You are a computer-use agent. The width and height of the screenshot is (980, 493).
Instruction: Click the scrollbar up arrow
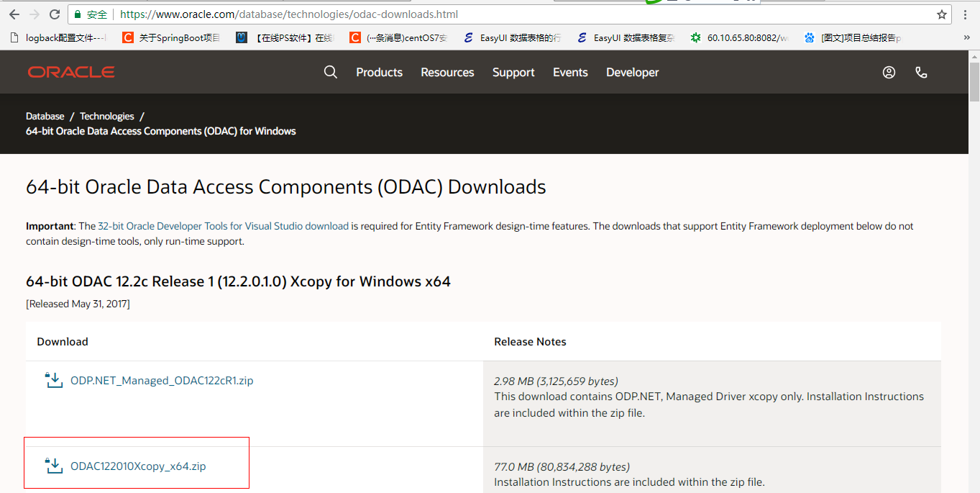pyautogui.click(x=974, y=56)
